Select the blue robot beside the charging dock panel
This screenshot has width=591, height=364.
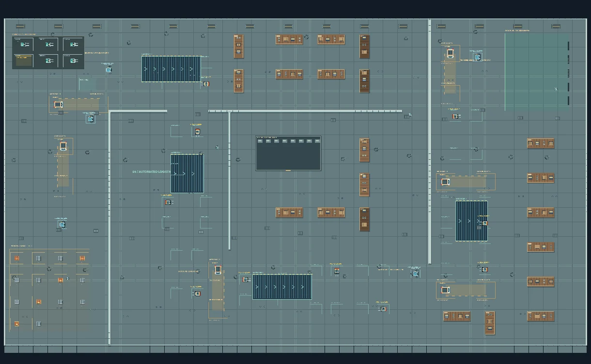(x=109, y=70)
